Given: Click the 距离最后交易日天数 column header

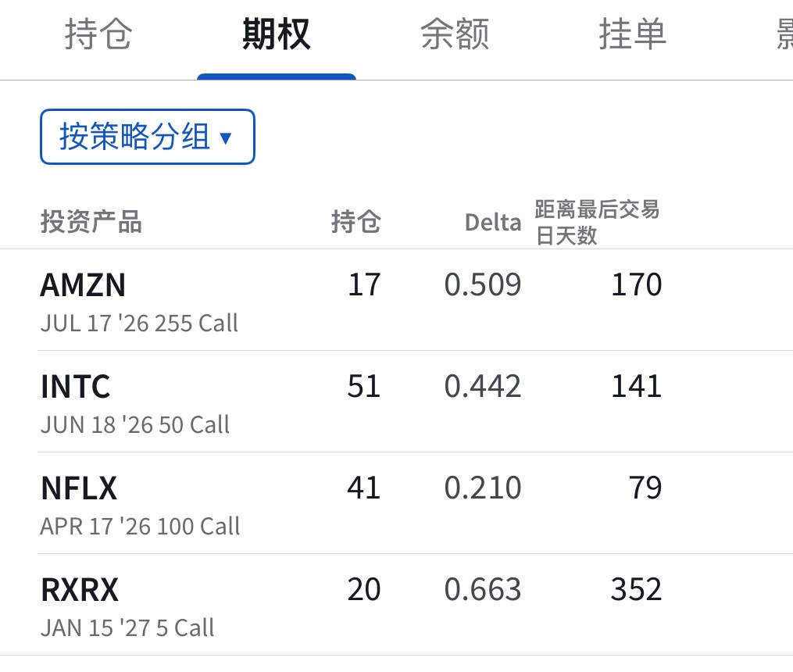Looking at the screenshot, I should 597,222.
